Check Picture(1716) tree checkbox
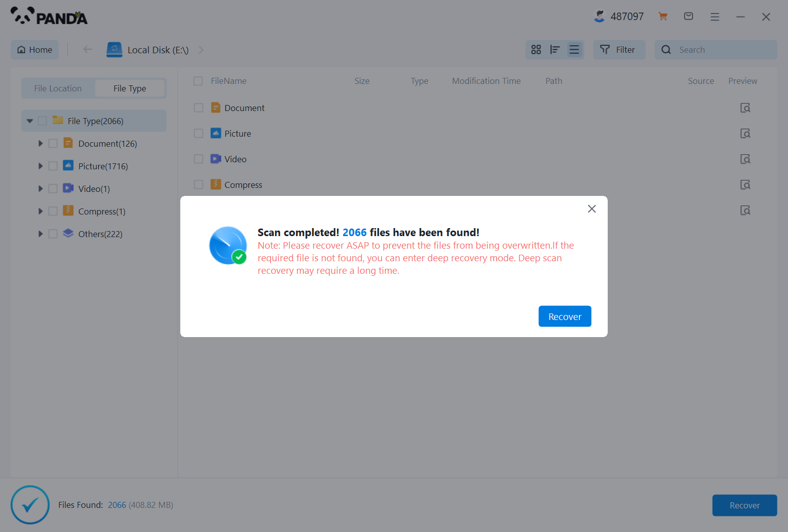 coord(53,166)
